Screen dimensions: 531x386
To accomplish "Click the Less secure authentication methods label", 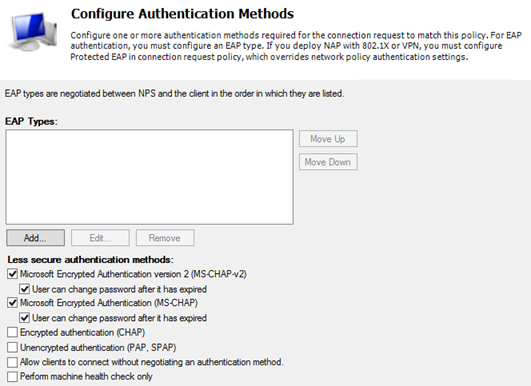I will 90,260.
